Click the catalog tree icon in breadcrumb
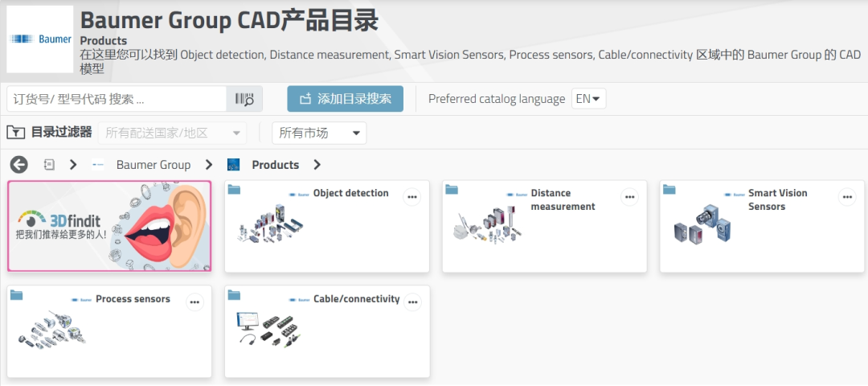 (49, 165)
